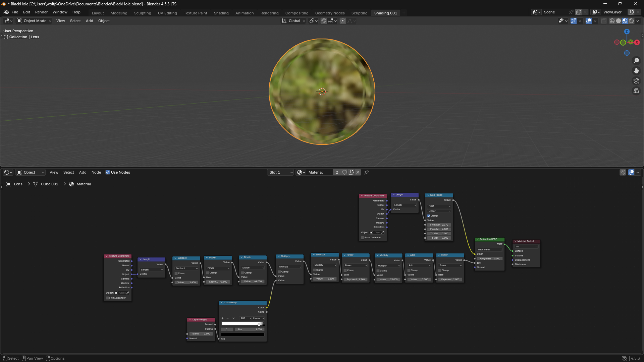The height and width of the screenshot is (362, 644).
Task: Enable Clamp on the Subtract node
Action: [x=176, y=274]
